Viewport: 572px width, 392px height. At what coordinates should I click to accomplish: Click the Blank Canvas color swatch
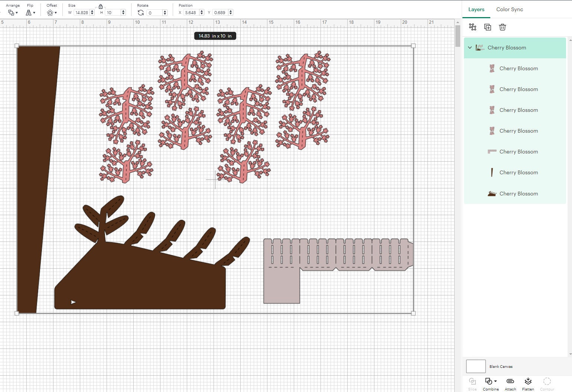pos(476,366)
